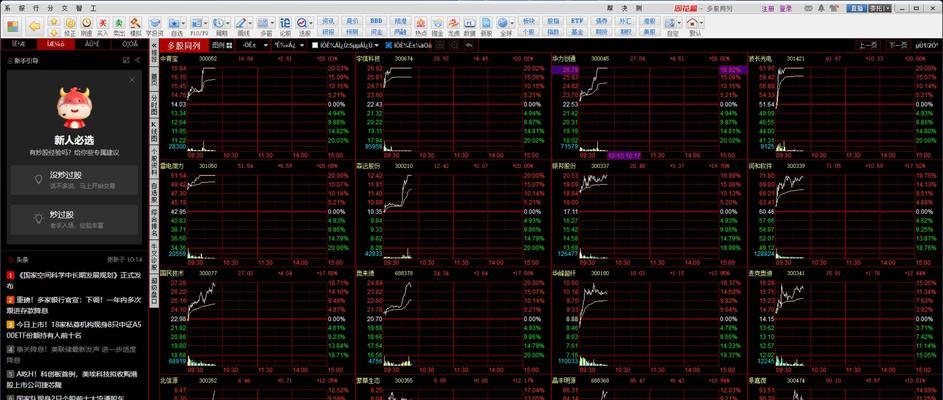943x400 pixels.
Task: Choose the 炒过股 option
Action: pos(74,220)
